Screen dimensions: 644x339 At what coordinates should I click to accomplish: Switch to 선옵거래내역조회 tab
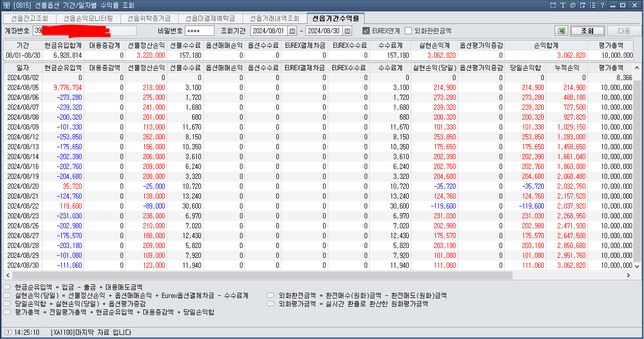tap(274, 18)
